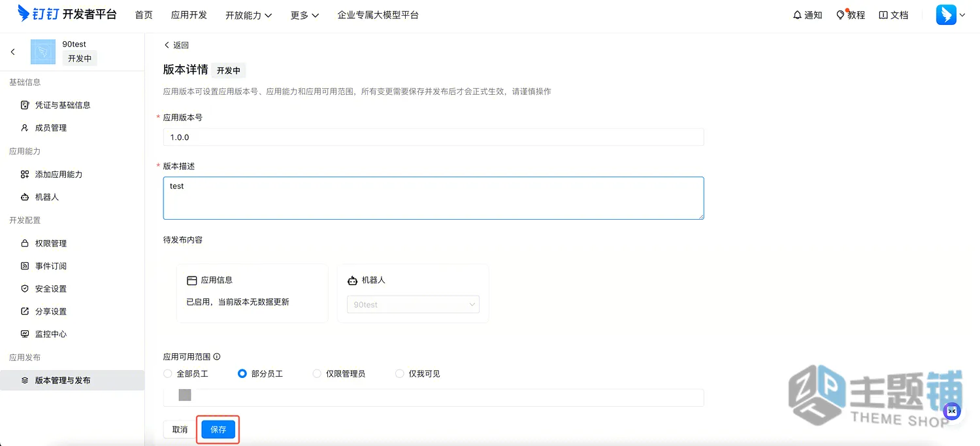Click the 返回 link
Viewport: 980px width, 446px height.
[181, 45]
